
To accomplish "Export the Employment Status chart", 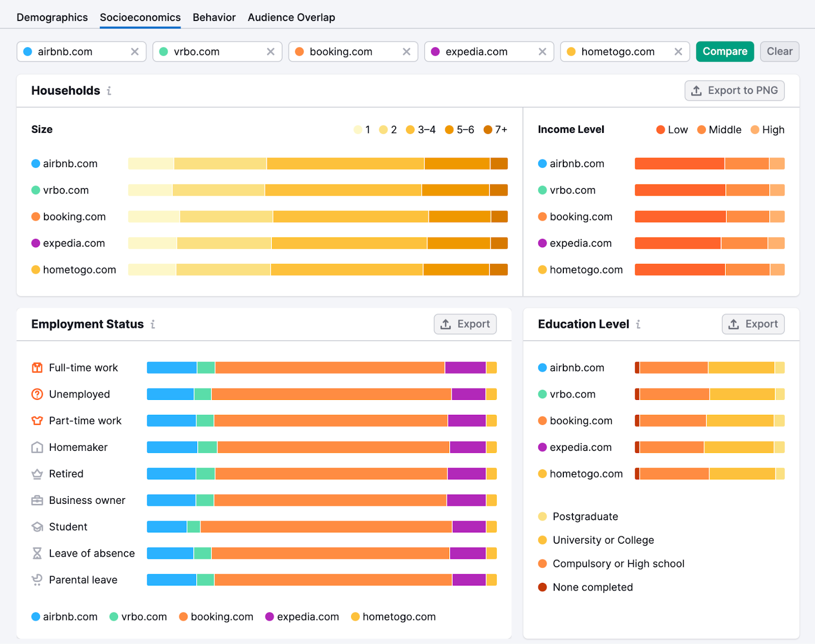I will tap(465, 324).
